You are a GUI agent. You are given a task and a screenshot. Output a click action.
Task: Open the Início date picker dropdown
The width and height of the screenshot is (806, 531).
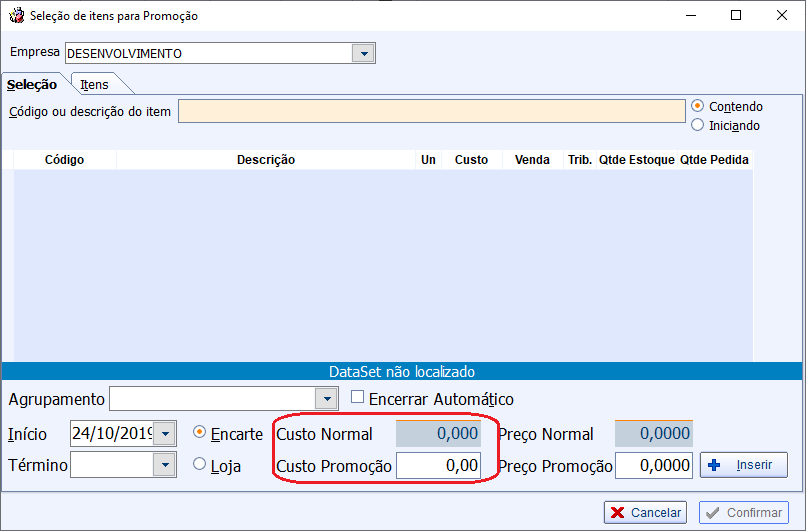165,434
